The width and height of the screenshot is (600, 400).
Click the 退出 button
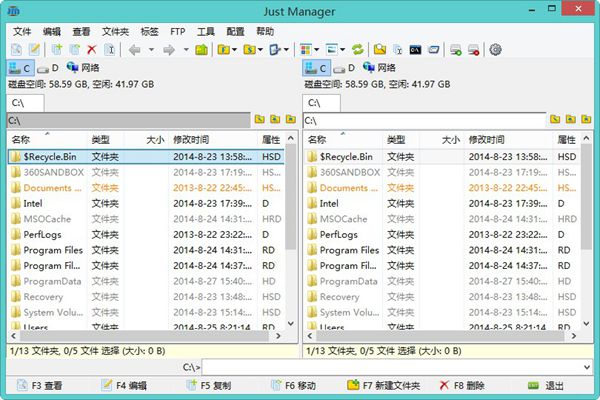pos(546,385)
